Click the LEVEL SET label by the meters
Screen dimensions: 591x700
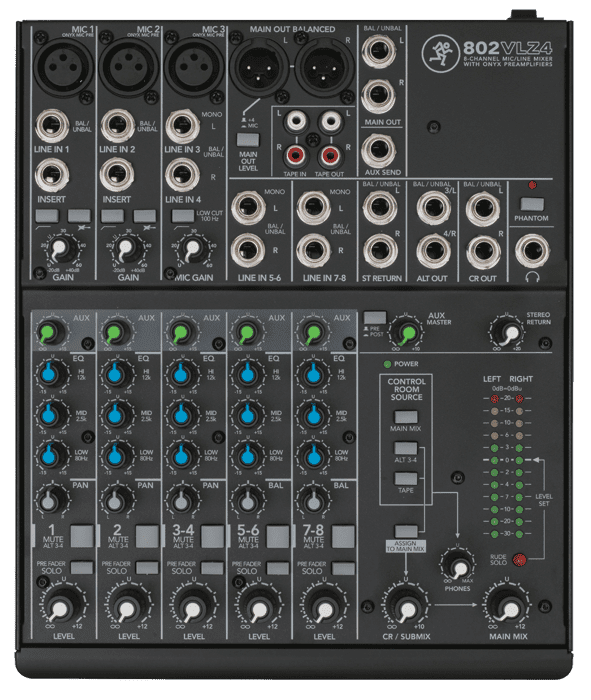pyautogui.click(x=544, y=500)
